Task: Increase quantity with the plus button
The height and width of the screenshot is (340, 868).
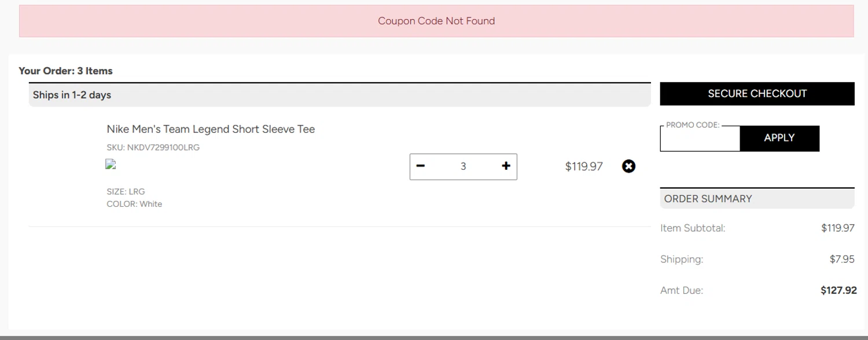Action: click(x=506, y=166)
